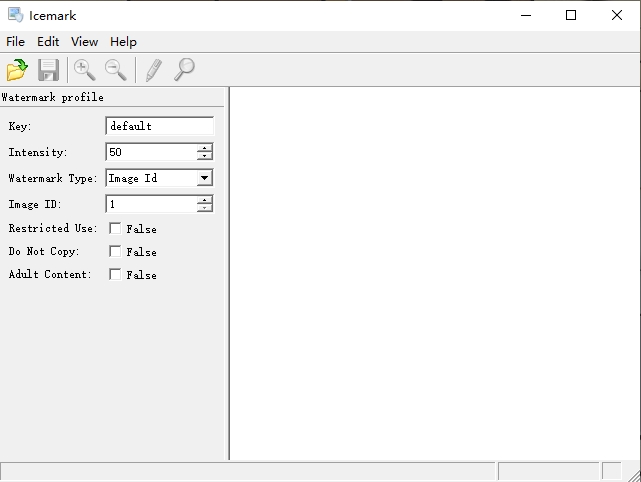641x482 pixels.
Task: Click the Do Not Copy label
Action: point(44,251)
